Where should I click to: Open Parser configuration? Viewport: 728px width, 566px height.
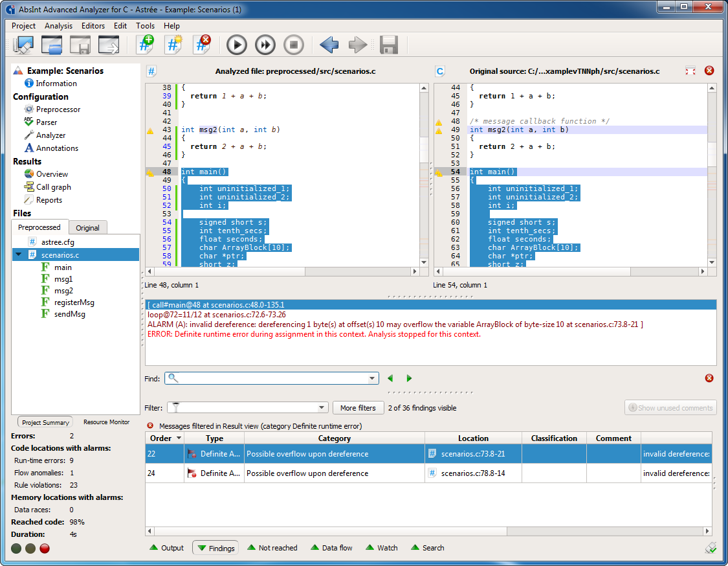[x=47, y=122]
